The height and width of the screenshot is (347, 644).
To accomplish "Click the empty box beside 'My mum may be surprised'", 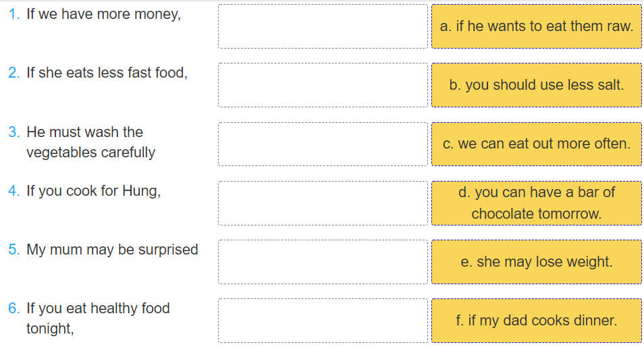I will coord(323,261).
